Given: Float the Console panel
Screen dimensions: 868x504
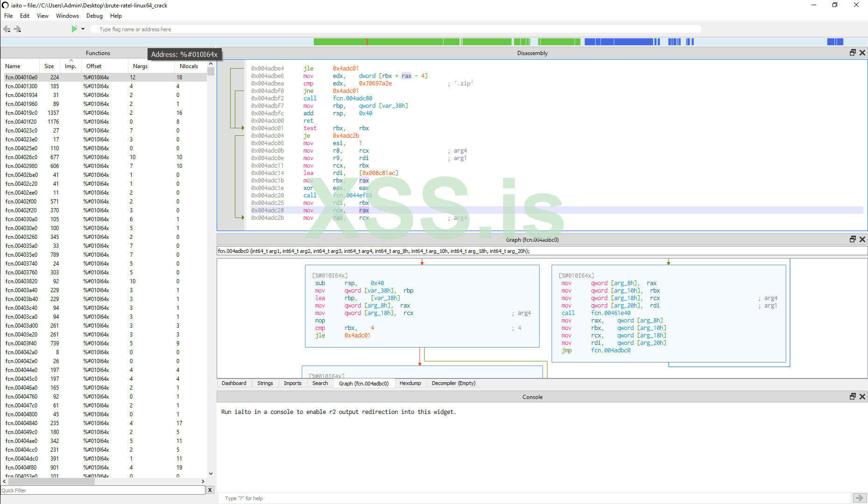Looking at the screenshot, I should click(853, 396).
